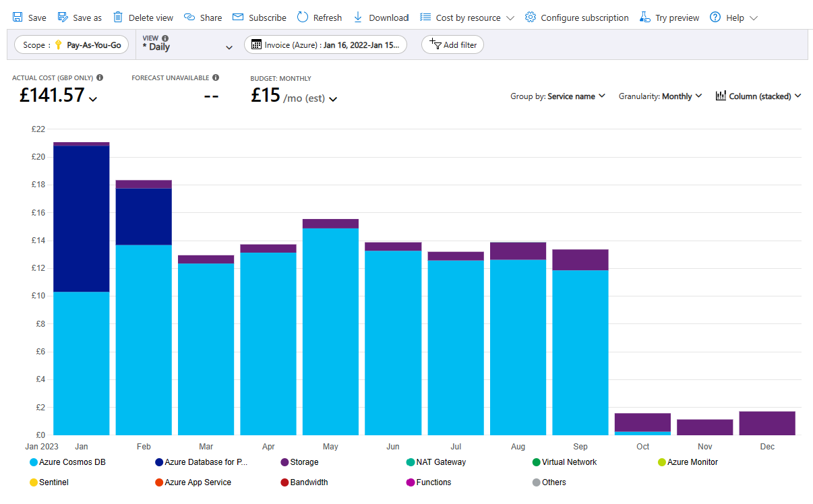Image resolution: width=813 pixels, height=504 pixels.
Task: Open the Help menu
Action: tap(733, 18)
